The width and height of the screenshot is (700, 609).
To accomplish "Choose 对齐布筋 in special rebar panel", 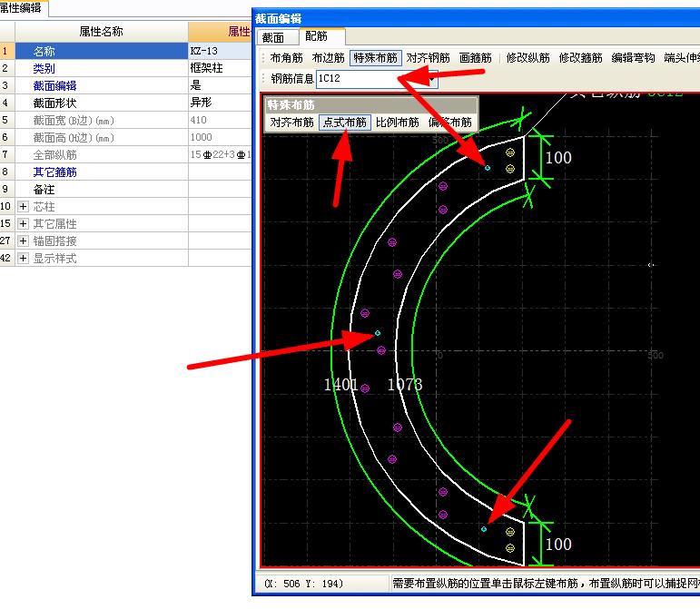I will pyautogui.click(x=292, y=123).
